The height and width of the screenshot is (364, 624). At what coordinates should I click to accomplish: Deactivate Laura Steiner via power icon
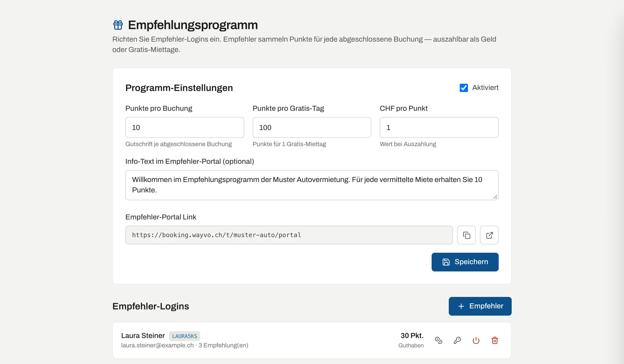476,340
